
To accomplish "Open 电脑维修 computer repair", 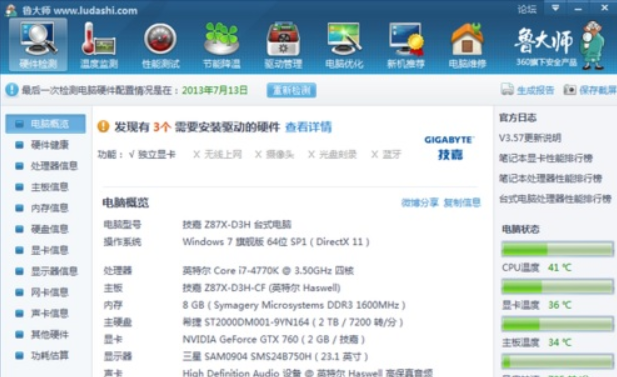I will 467,45.
